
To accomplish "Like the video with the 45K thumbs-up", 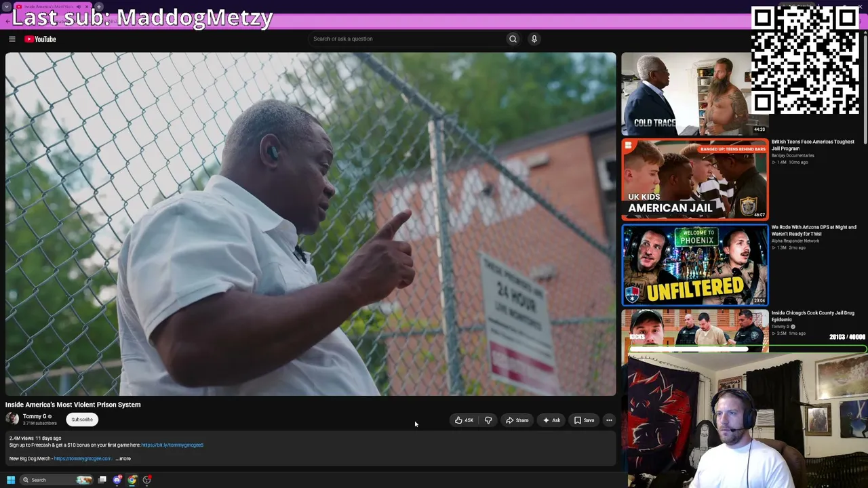I will tap(465, 420).
